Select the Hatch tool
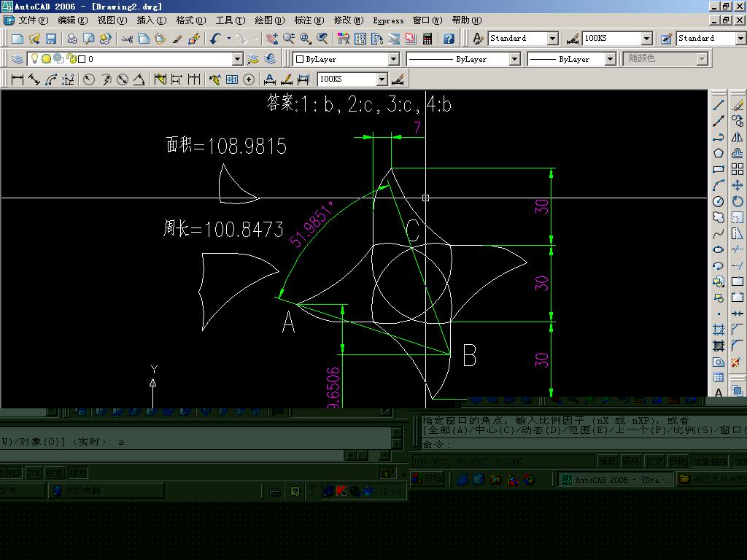The image size is (747, 560). 719,330
